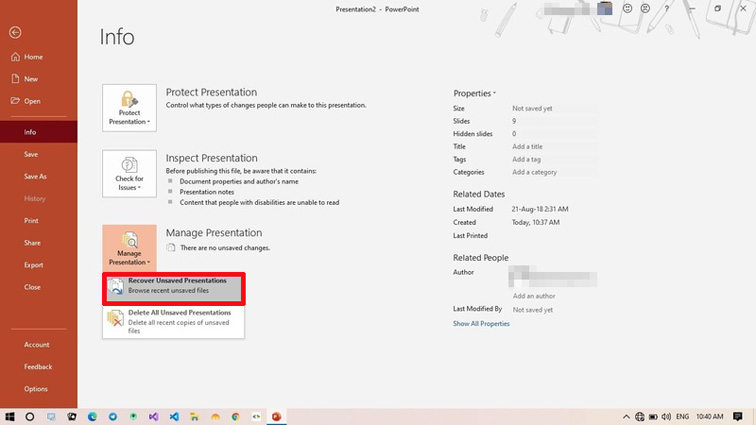
Task: Open network globe icon in tray
Action: pyautogui.click(x=639, y=416)
